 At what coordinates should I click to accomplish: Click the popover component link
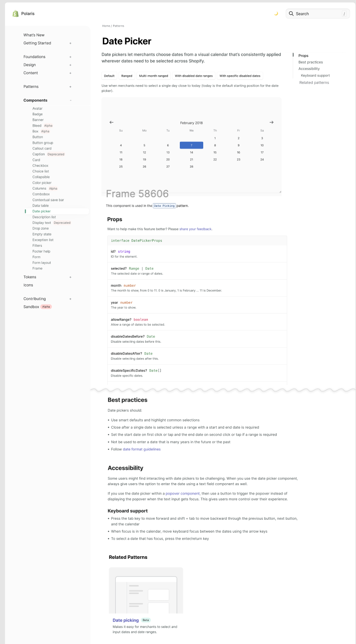pyautogui.click(x=182, y=493)
